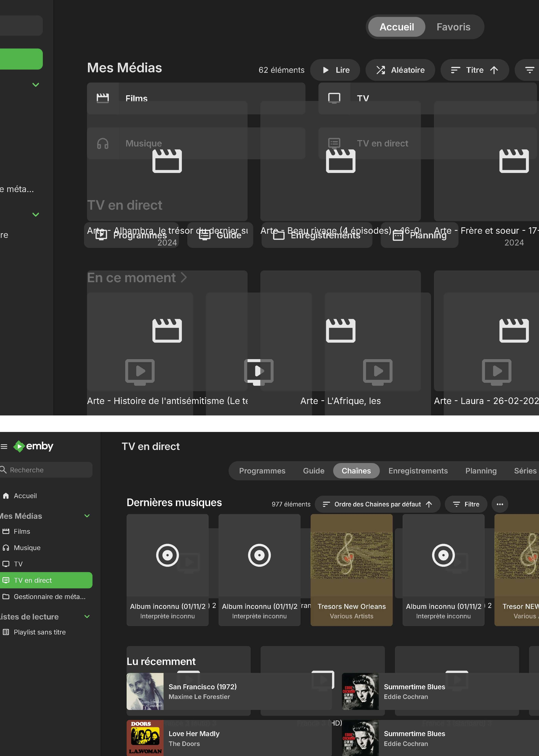Collapse the Listes de lecture section

[x=87, y=616]
